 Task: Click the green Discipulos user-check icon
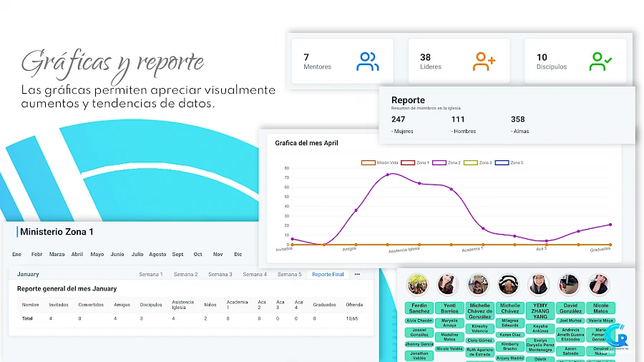(x=600, y=62)
